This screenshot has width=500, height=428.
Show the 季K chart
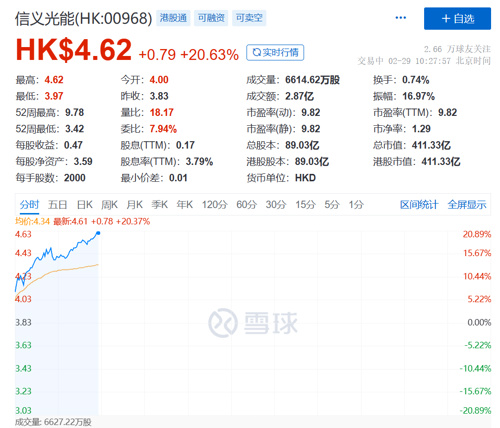point(159,204)
